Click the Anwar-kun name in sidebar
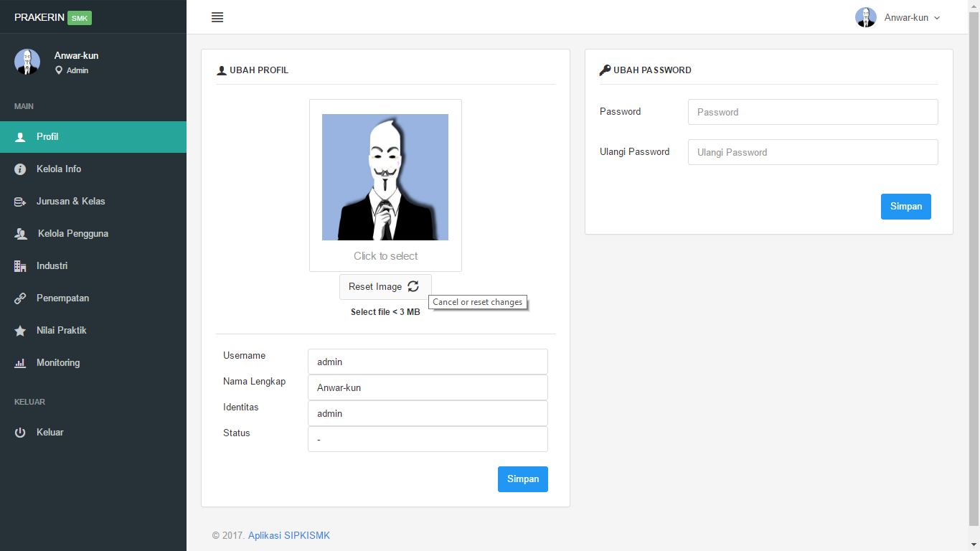The width and height of the screenshot is (980, 551). point(76,56)
